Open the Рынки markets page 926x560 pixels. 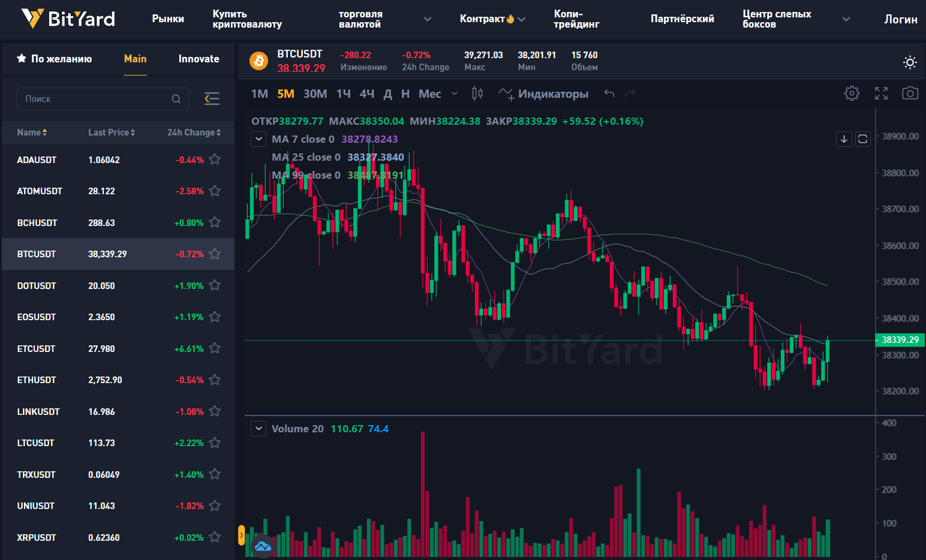click(168, 19)
